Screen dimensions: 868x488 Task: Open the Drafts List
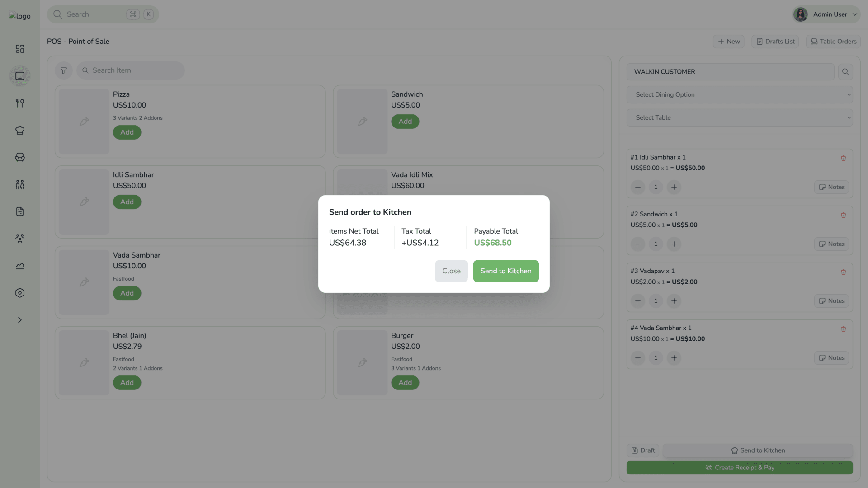[x=774, y=41]
